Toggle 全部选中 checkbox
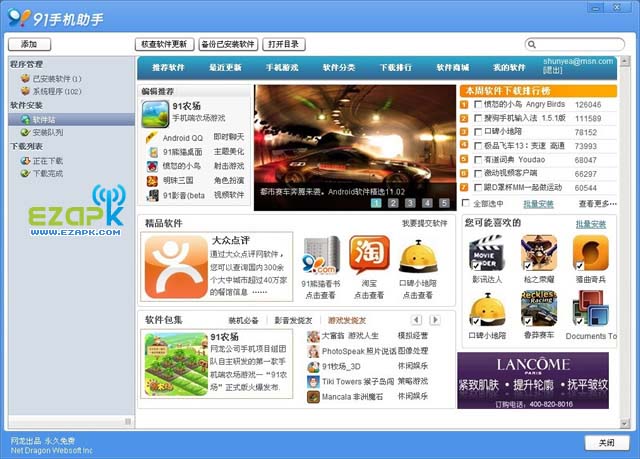 465,203
